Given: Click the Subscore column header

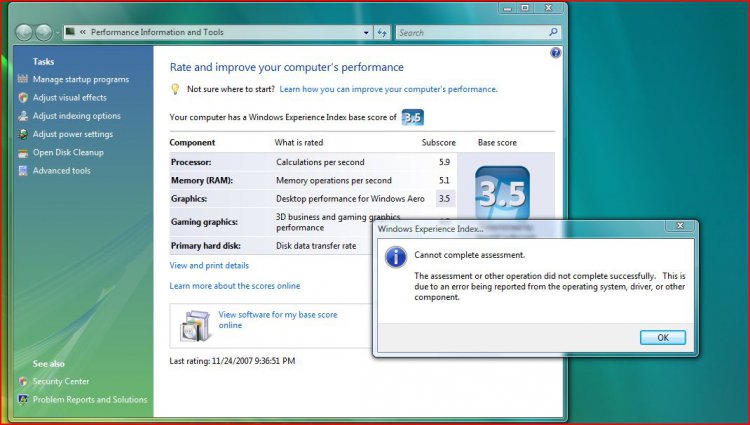Looking at the screenshot, I should 439,142.
